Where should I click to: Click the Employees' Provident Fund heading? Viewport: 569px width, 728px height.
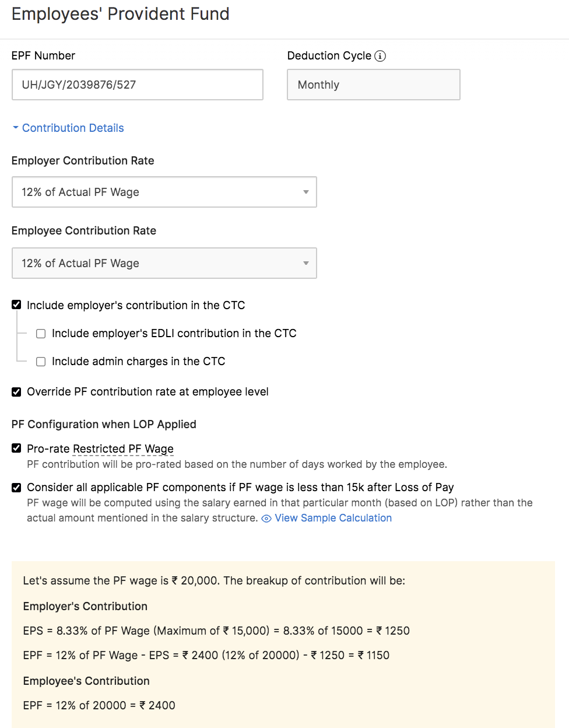(121, 14)
